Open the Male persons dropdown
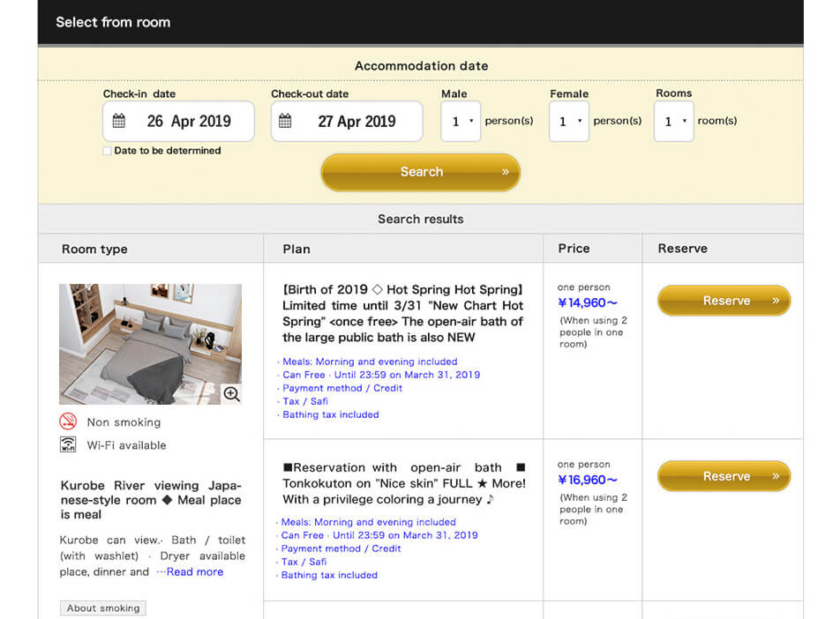Screen dimensions: 840x619 461,122
